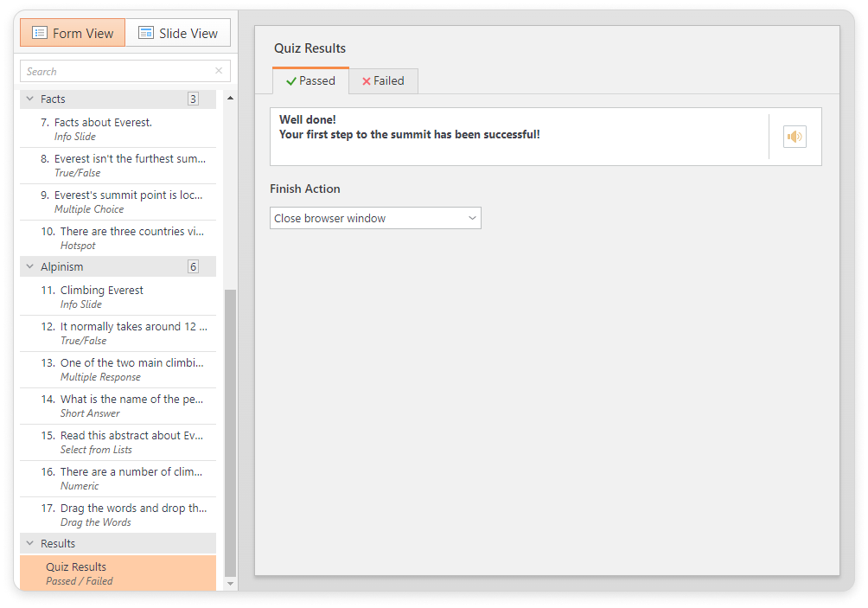Switch to Slide View

click(178, 33)
